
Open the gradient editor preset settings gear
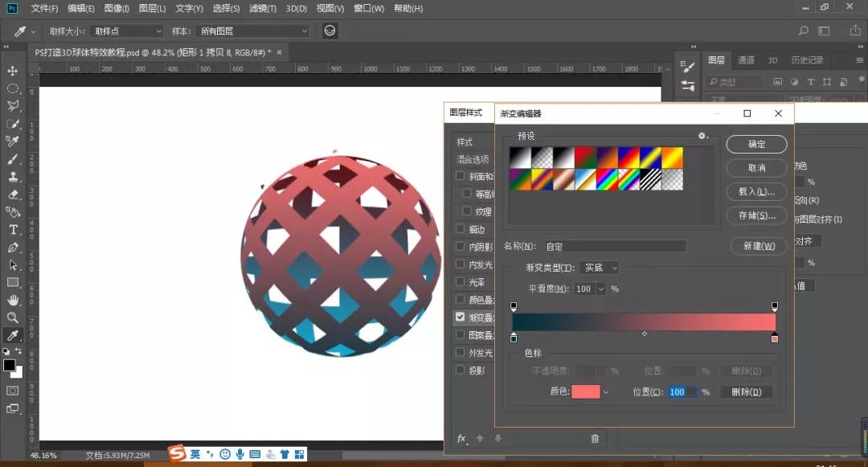click(x=702, y=137)
